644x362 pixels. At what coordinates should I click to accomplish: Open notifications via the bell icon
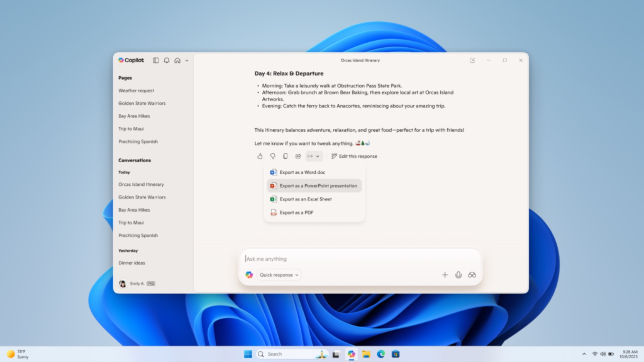pos(167,61)
